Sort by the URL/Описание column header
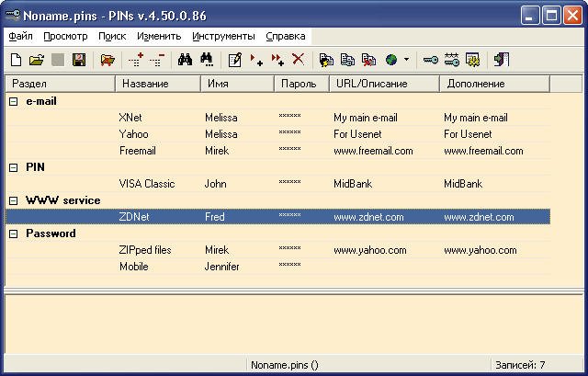Viewport: 588px width, 376px height. [384, 84]
